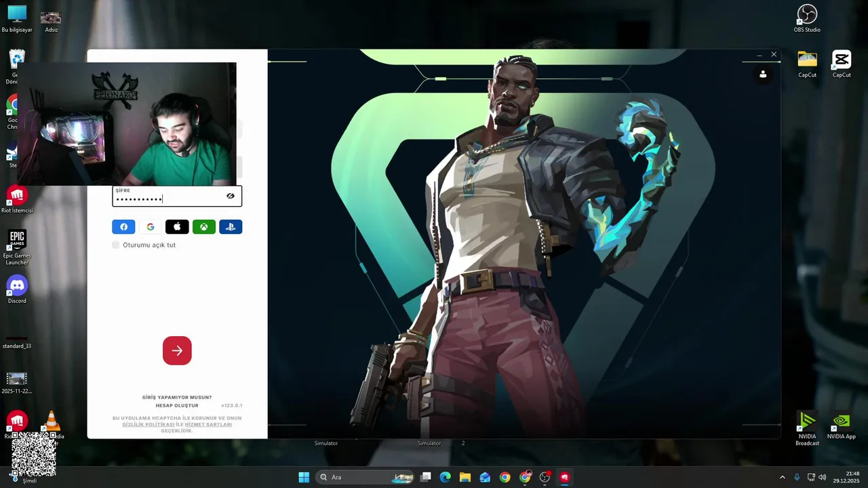Open 'Bu bilgisayar' desktop icon

coord(17,19)
